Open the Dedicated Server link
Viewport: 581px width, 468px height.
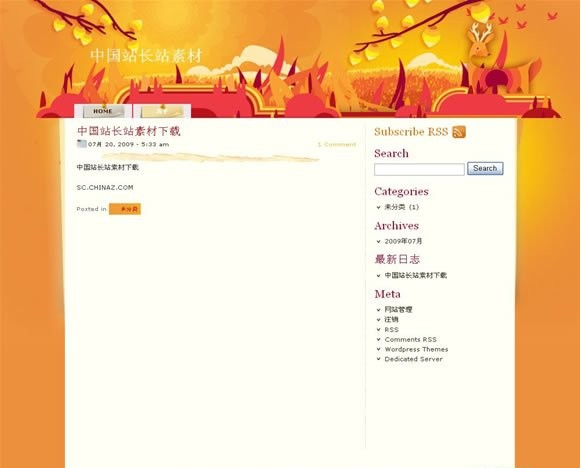click(x=414, y=359)
